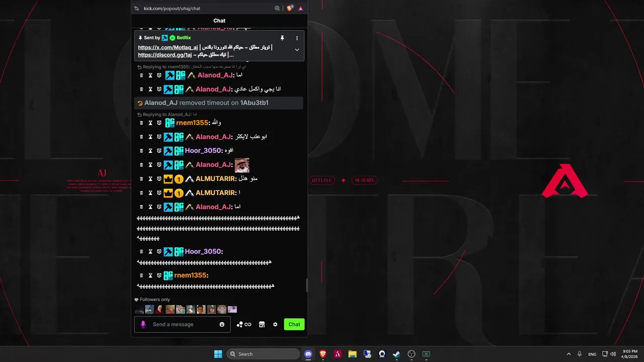This screenshot has height=362, width=644.
Task: Click the crown badge on ALMUTARIR 'منو هذل'
Action: [168, 179]
